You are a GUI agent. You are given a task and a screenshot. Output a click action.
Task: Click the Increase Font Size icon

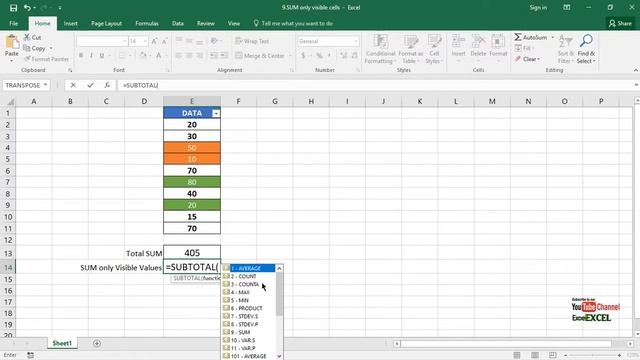pos(154,41)
